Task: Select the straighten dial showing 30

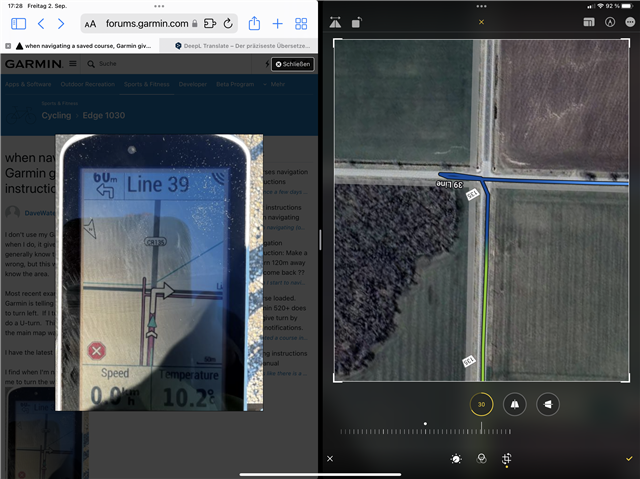Action: [482, 404]
